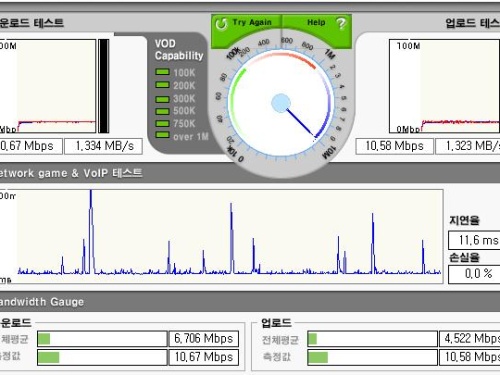Viewport: 500px width, 375px height.
Task: Click the 업로드 테스트 section title
Action: coord(473,23)
